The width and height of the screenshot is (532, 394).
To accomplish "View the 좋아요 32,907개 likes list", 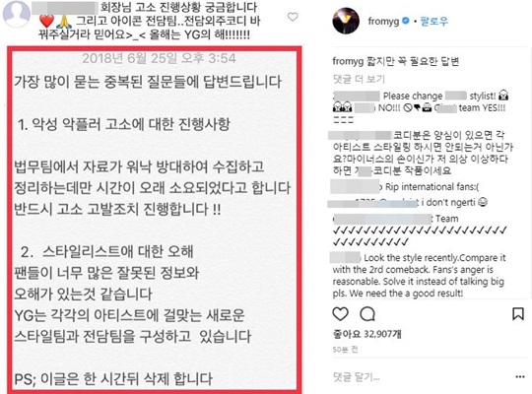I will [x=366, y=334].
